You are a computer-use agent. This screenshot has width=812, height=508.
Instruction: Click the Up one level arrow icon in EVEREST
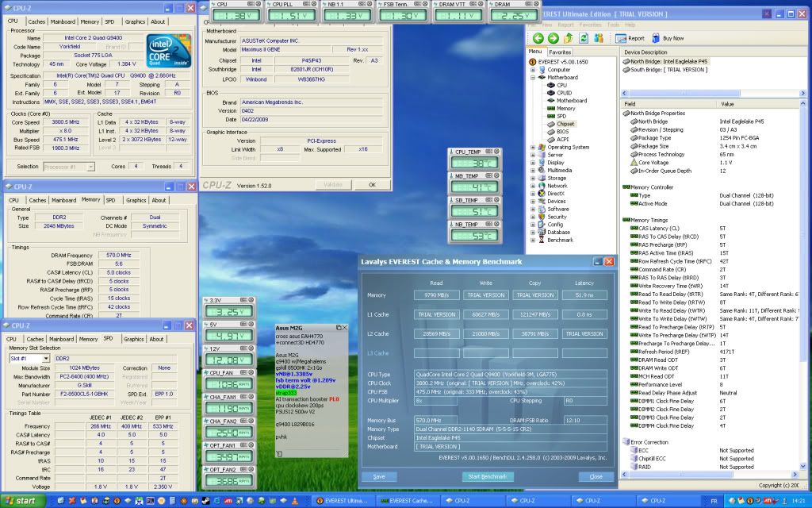pyautogui.click(x=567, y=38)
